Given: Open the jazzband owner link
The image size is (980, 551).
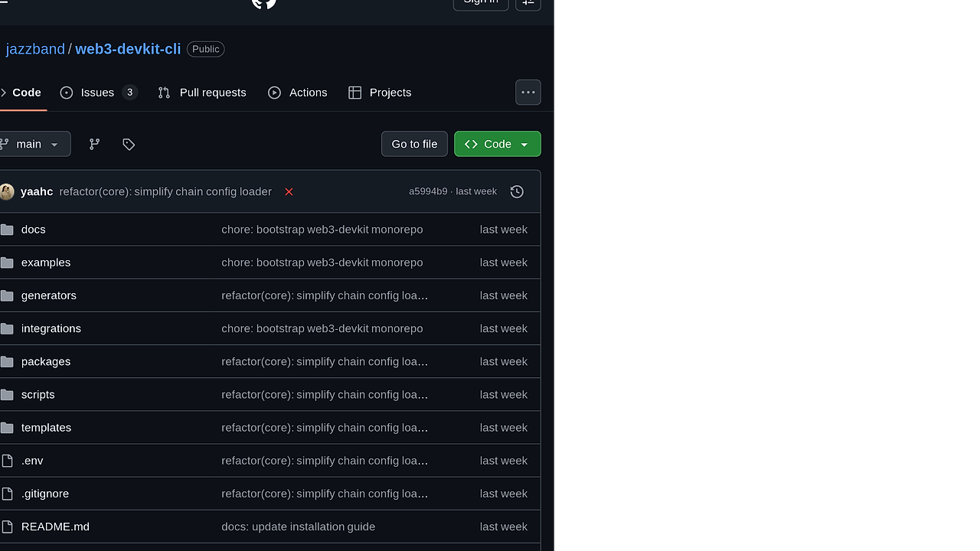Looking at the screenshot, I should pyautogui.click(x=35, y=49).
